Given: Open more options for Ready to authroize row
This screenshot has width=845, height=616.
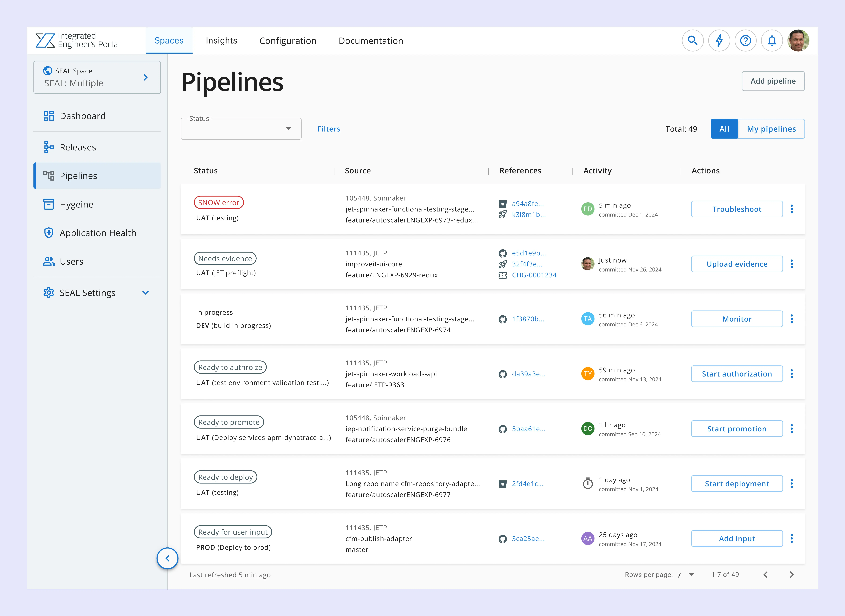Looking at the screenshot, I should pos(792,374).
